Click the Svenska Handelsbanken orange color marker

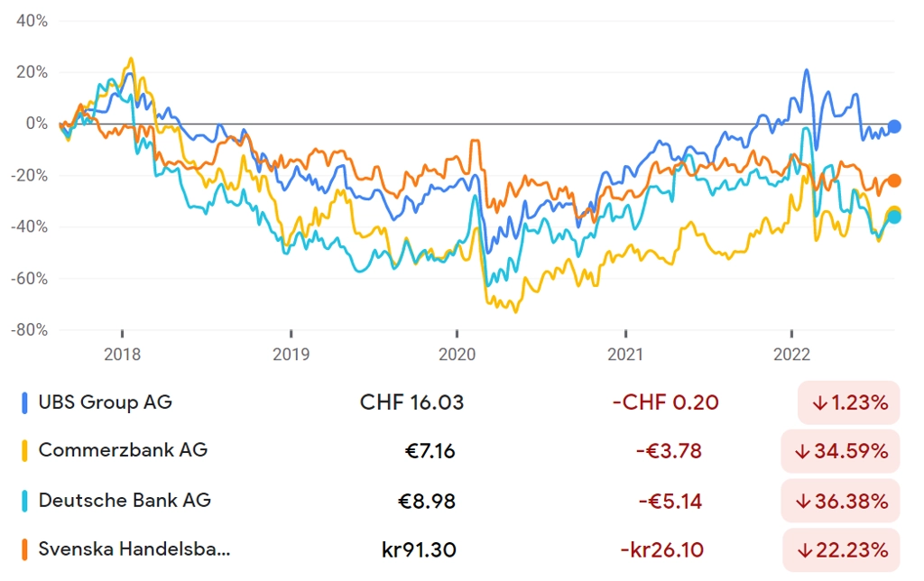[24, 549]
